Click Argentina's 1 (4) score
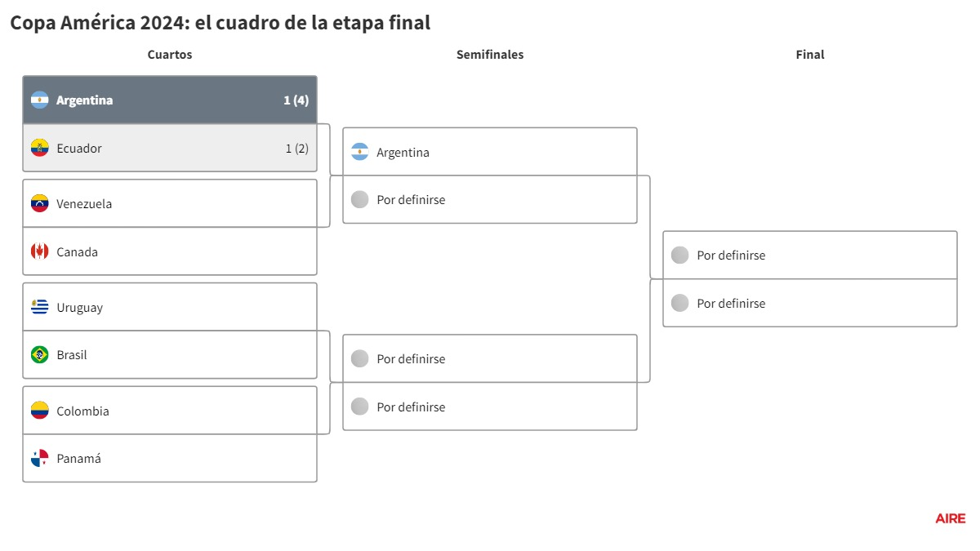 pyautogui.click(x=296, y=100)
